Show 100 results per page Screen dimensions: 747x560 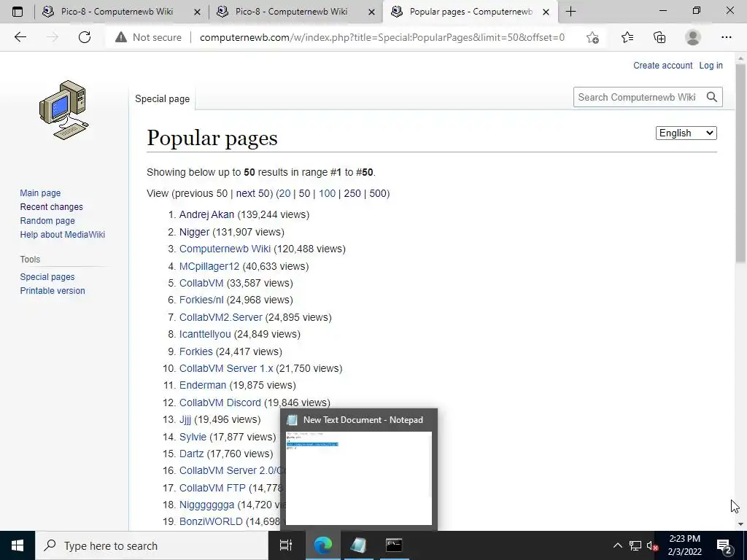pos(328,193)
